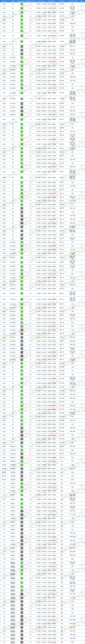This screenshot has width=85, height=644.
Task: Click the Opis column header
Action: 82,1
